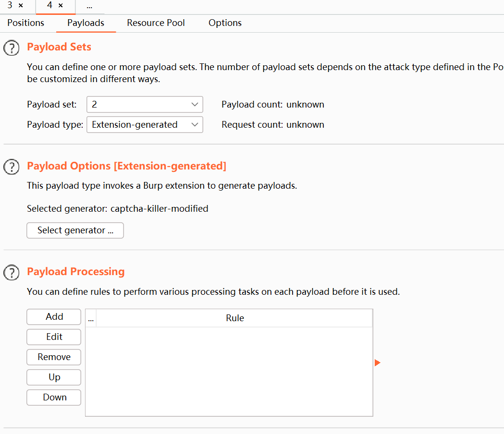Screen dimensions: 504x434
Task: Open Payload Sets help icon
Action: pos(12,48)
